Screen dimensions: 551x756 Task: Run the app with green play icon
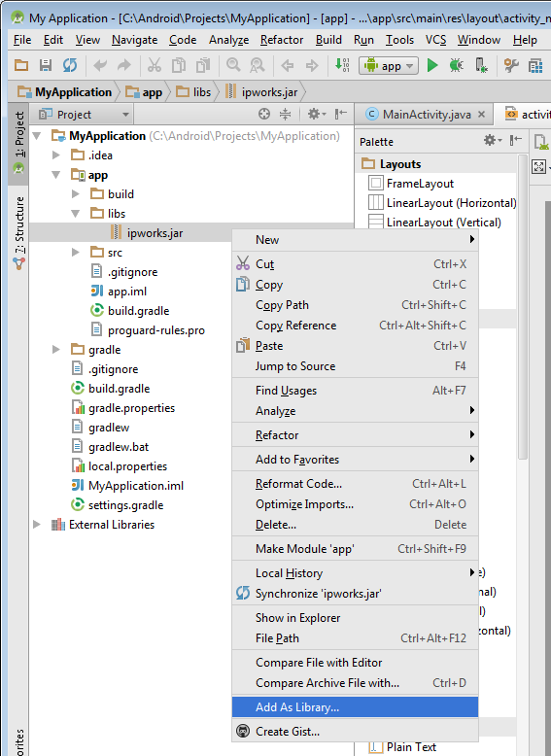432,65
